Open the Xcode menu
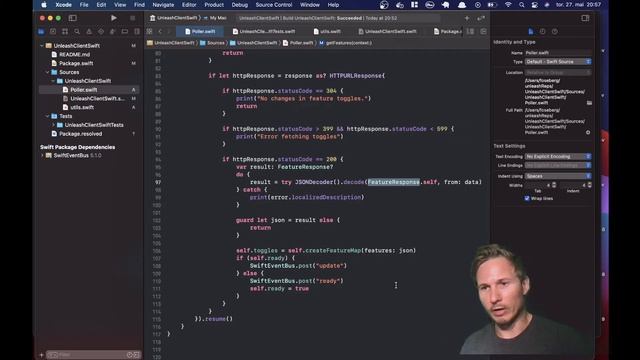Screen dimensions: 640x360 tap(63, 5)
